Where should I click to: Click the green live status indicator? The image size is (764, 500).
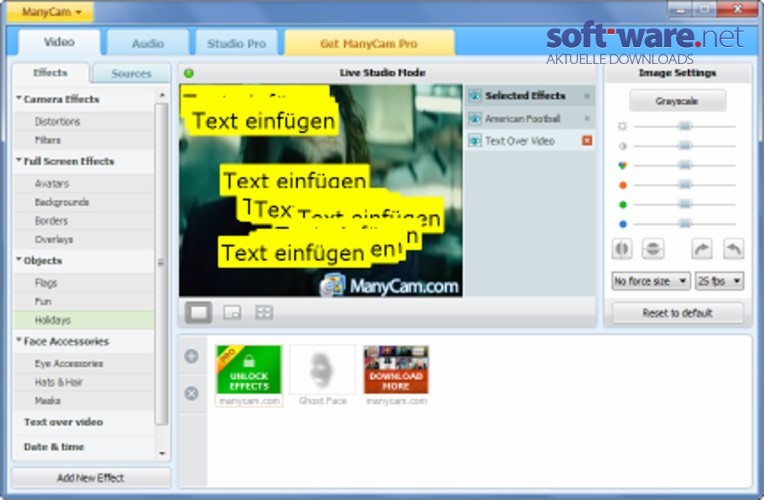tap(189, 73)
